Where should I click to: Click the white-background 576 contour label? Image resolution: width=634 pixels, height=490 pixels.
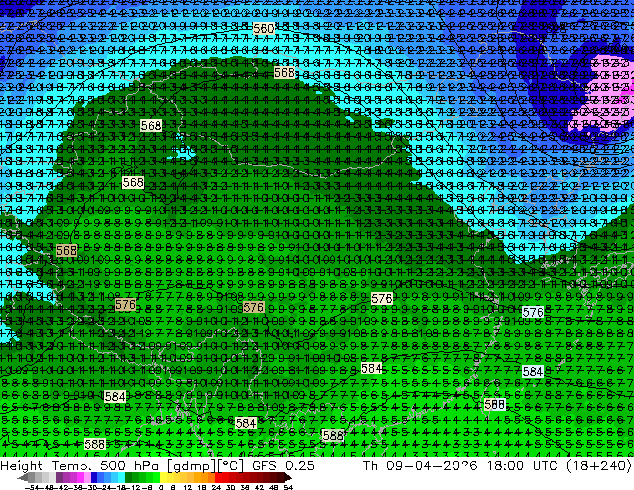(x=533, y=312)
